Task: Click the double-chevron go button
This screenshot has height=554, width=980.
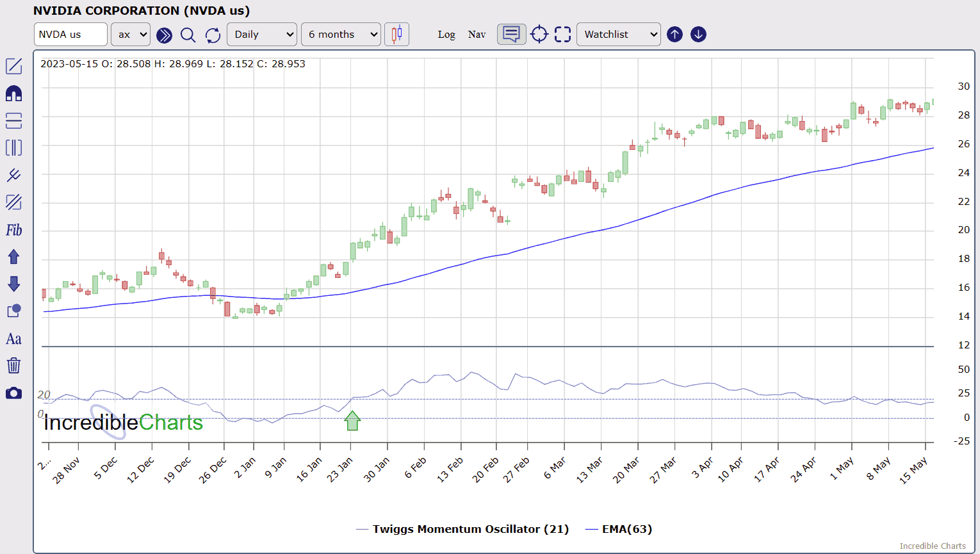Action: click(164, 35)
